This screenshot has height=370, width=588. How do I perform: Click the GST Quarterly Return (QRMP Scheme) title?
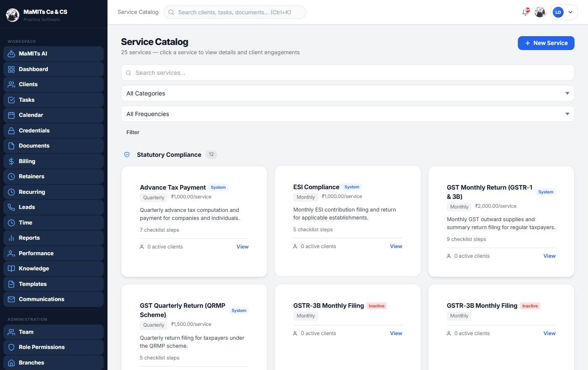183,310
